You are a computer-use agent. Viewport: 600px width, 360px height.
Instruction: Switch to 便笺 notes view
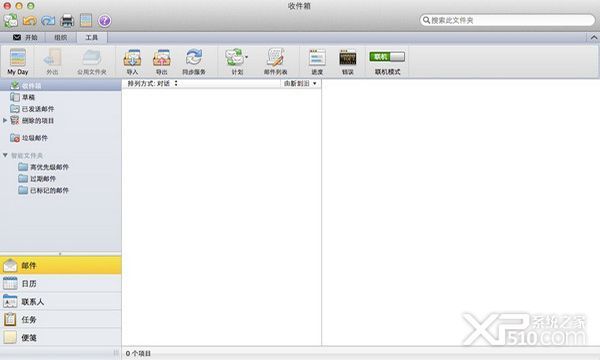click(x=60, y=337)
